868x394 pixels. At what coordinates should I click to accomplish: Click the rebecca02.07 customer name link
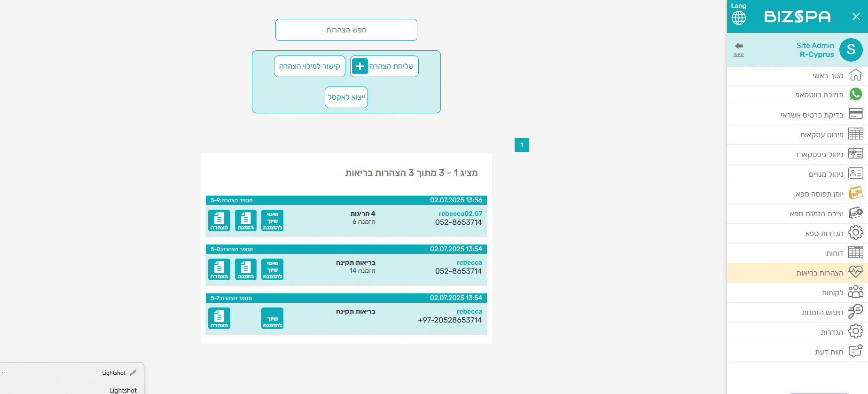[x=460, y=213]
